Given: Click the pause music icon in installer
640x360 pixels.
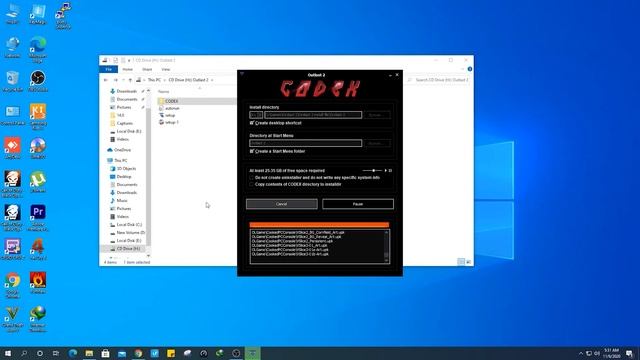Looking at the screenshot, I should [390, 171].
